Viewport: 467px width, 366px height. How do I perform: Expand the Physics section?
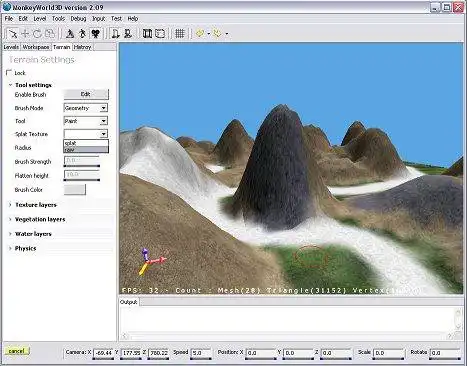(x=10, y=248)
